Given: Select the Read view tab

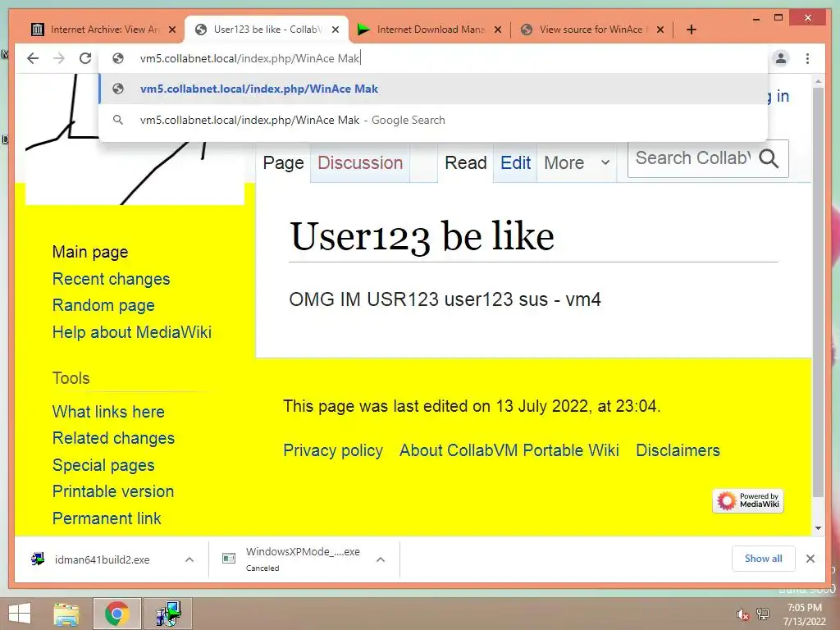Looking at the screenshot, I should tap(466, 163).
